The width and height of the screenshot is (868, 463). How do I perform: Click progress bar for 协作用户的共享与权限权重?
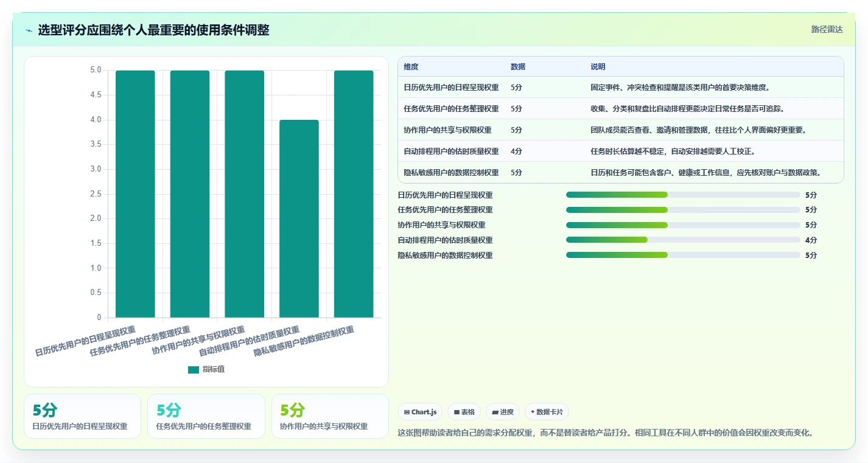[683, 225]
